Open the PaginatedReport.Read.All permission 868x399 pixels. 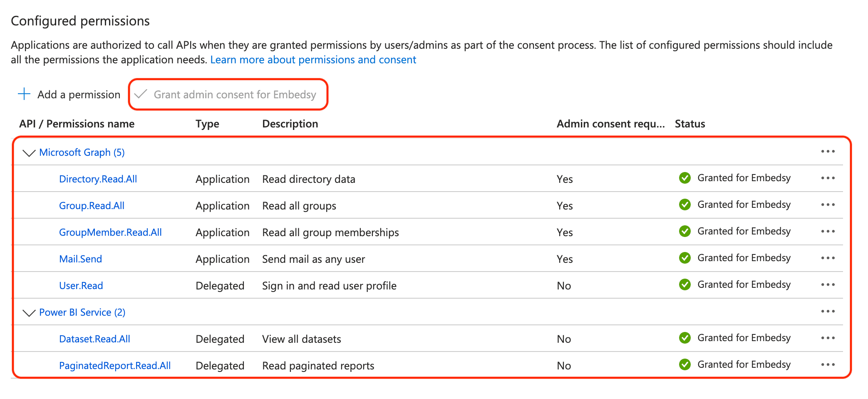[115, 366]
